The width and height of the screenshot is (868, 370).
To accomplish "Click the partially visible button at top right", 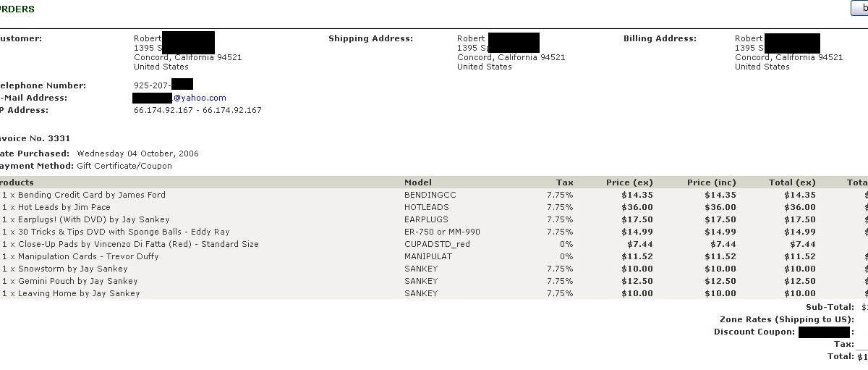I will 859,8.
